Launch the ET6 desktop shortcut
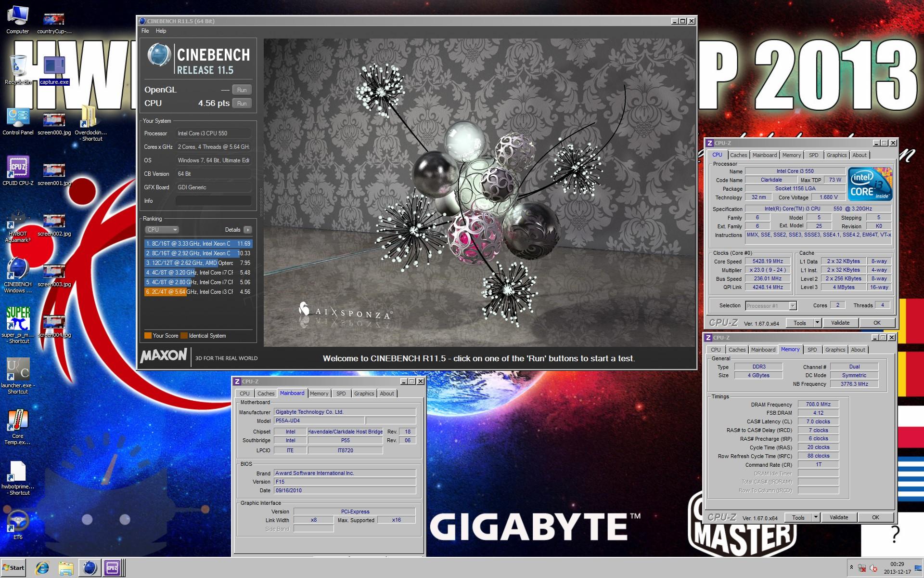This screenshot has height=578, width=924. point(18,525)
